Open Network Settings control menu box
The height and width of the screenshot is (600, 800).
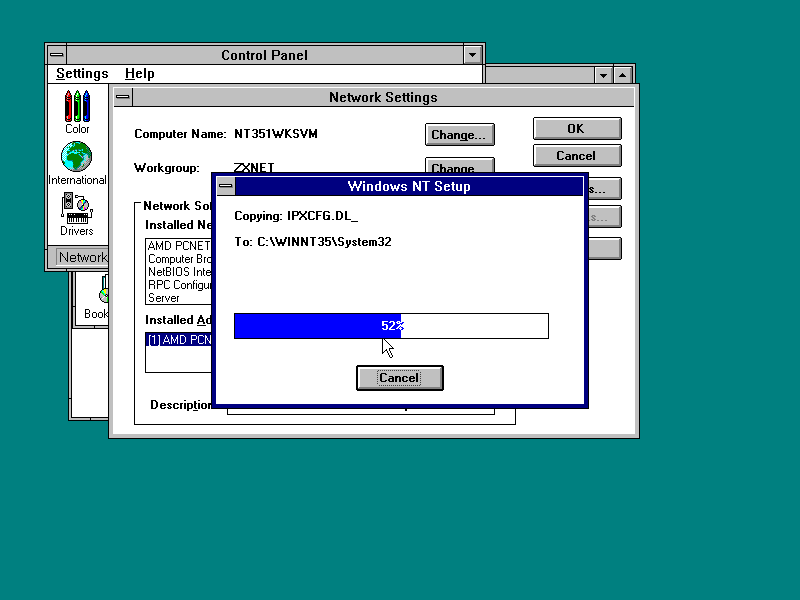pyautogui.click(x=123, y=97)
